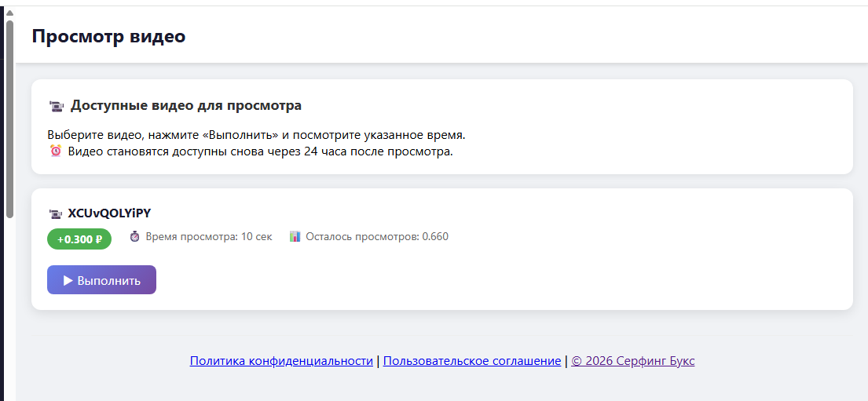Click the Доступные видео для просмотра heading text

click(185, 106)
